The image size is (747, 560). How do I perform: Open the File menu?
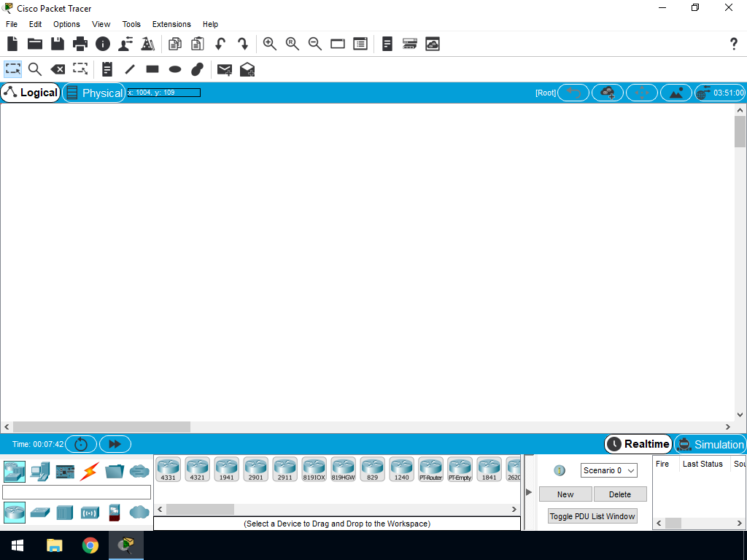tap(12, 24)
